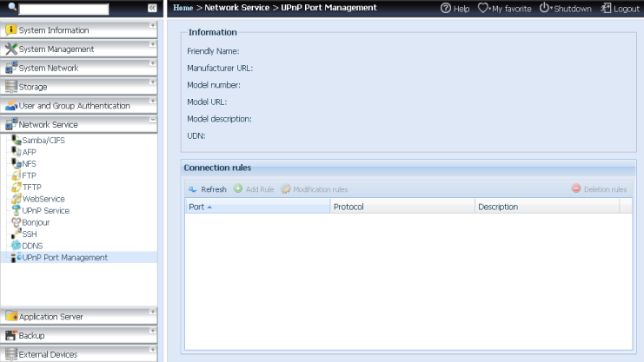
Task: Open the AFP tree item
Action: (x=30, y=152)
